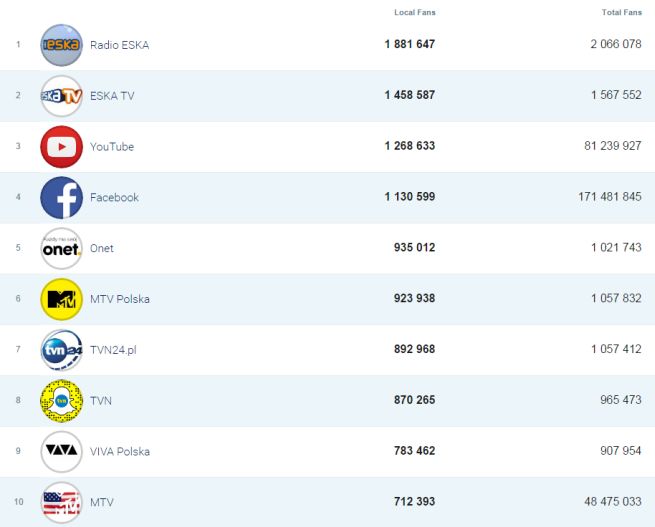Sort by Local Fans column header
Viewport: 655px width, 527px height.
coord(415,12)
